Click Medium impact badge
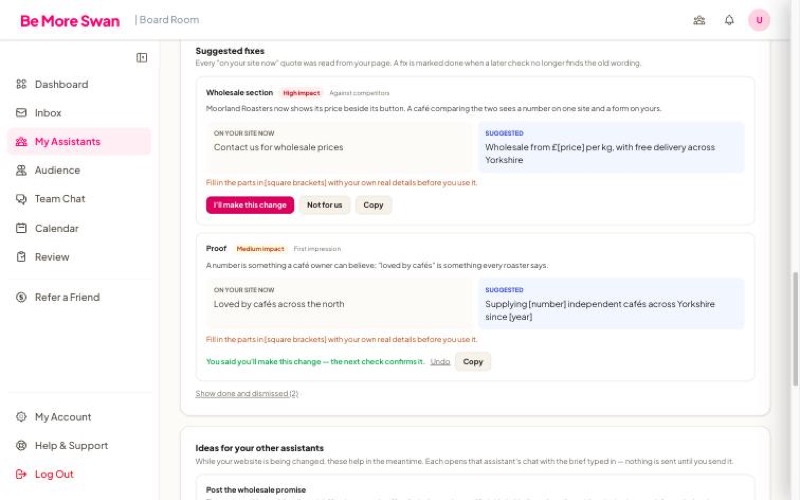This screenshot has width=800, height=500. pos(260,249)
